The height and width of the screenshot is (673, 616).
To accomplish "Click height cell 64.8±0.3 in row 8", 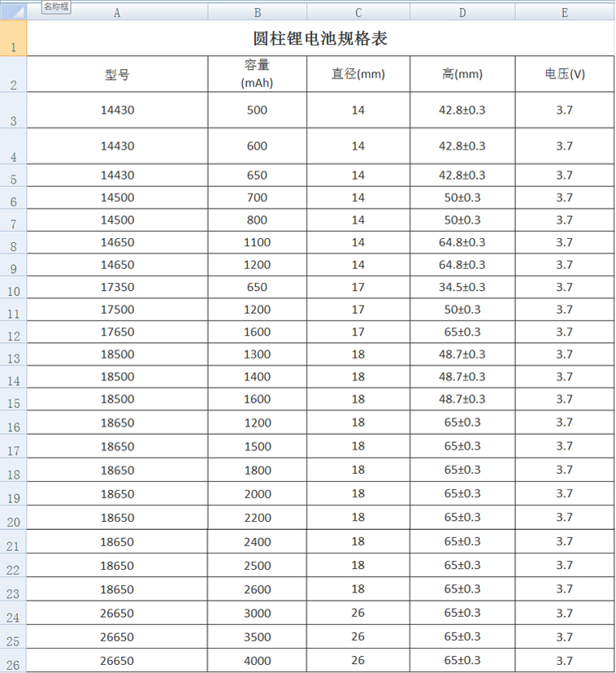I will [462, 242].
